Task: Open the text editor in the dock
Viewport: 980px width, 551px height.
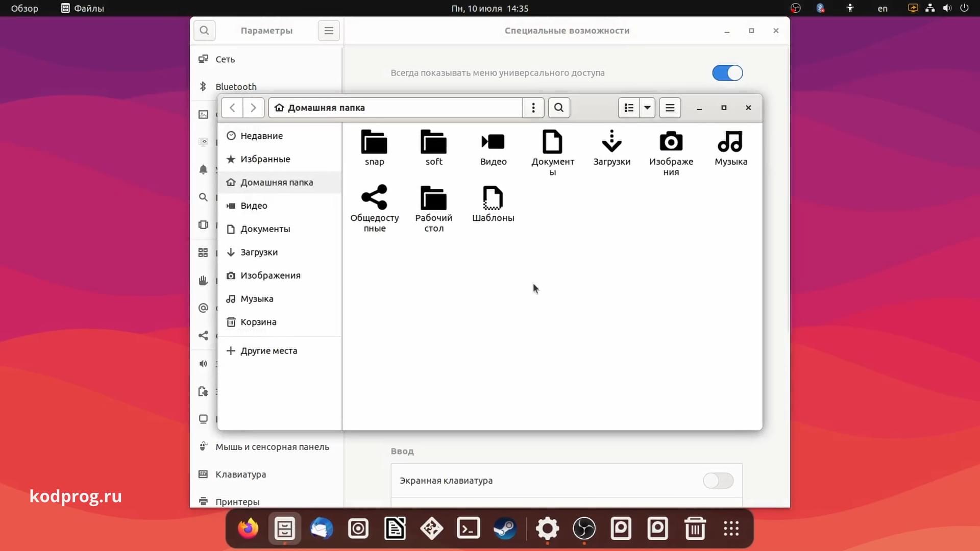Action: [395, 529]
